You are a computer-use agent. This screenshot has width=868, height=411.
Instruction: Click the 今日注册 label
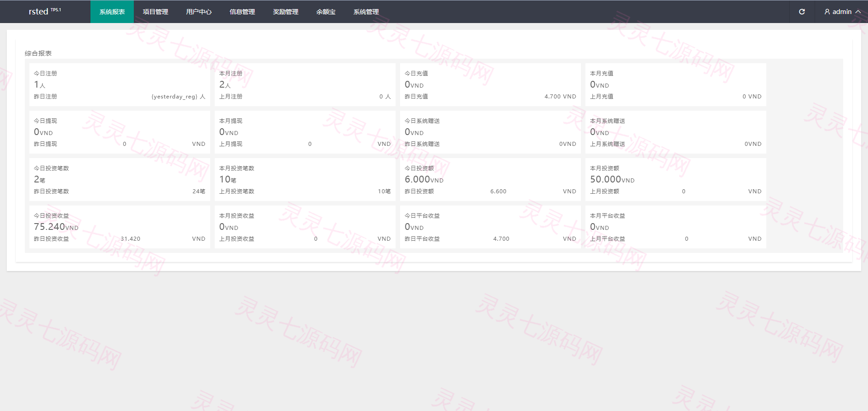[x=45, y=73]
